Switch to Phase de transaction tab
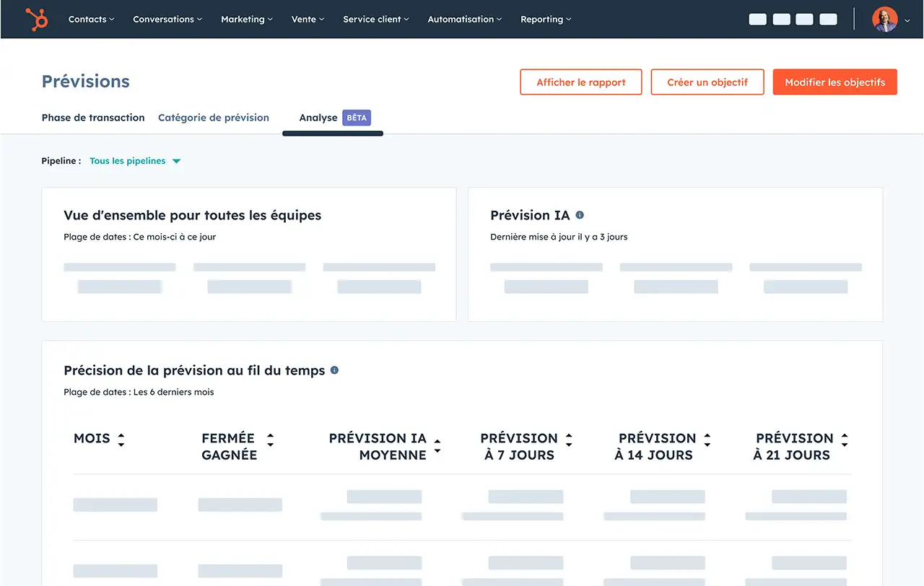The height and width of the screenshot is (586, 924). pos(93,118)
